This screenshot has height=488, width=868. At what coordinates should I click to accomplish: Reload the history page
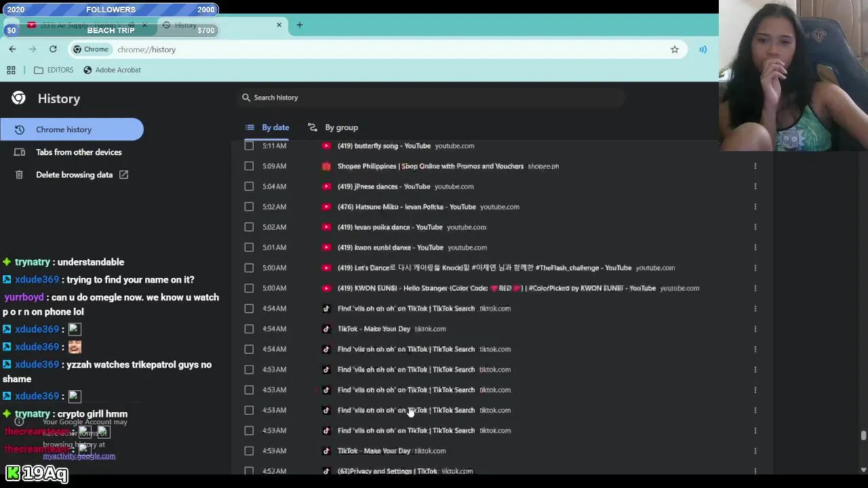tap(53, 49)
